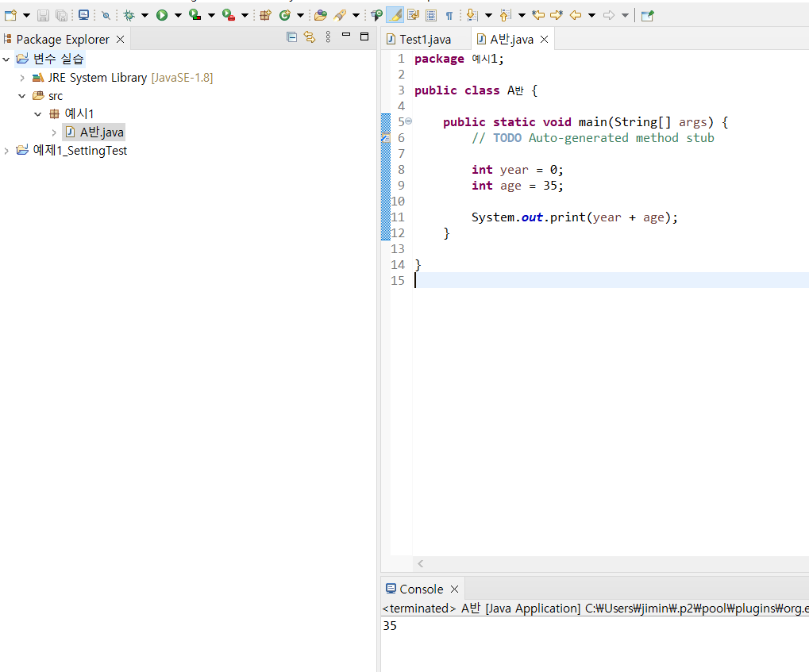The image size is (809, 672).
Task: Open the Next Annotation dropdown arrow
Action: (x=488, y=16)
